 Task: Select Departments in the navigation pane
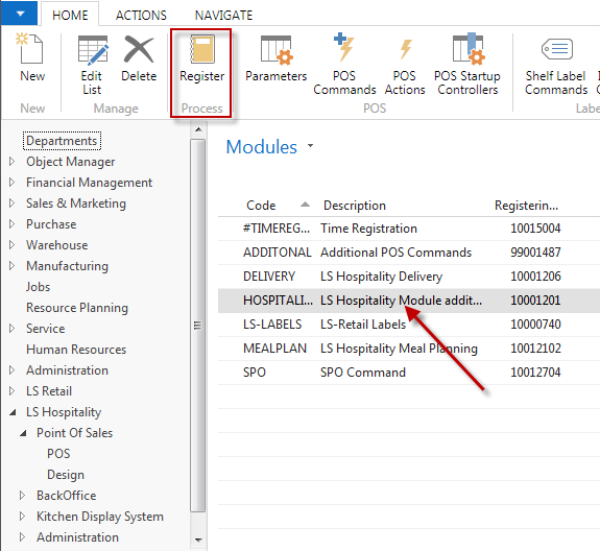(62, 141)
